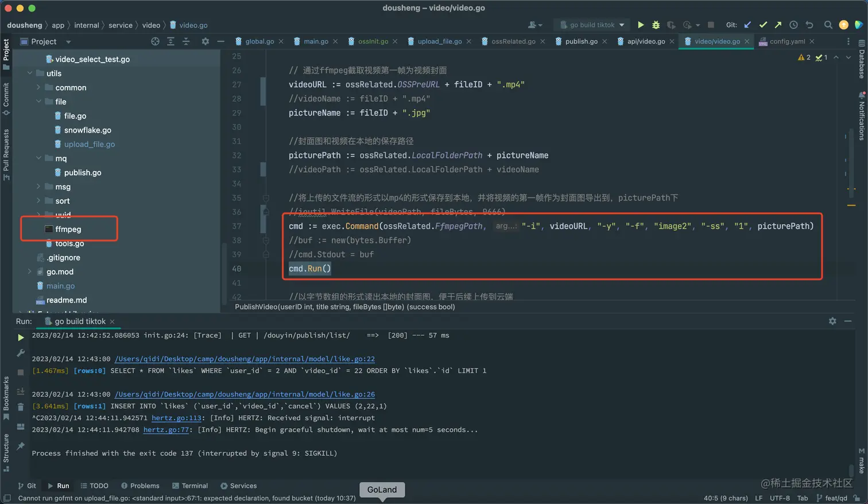Collapse the utils folder
The height and width of the screenshot is (504, 868).
(30, 73)
